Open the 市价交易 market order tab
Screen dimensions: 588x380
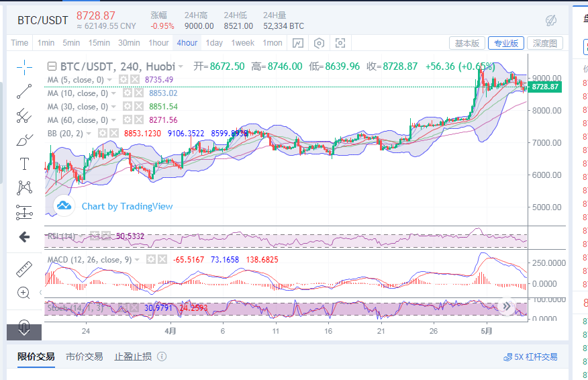[x=85, y=357]
